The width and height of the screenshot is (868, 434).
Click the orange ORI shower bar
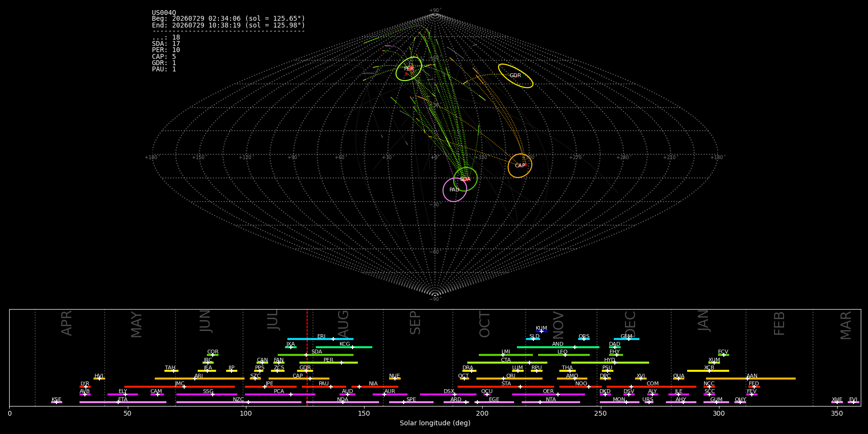point(509,379)
